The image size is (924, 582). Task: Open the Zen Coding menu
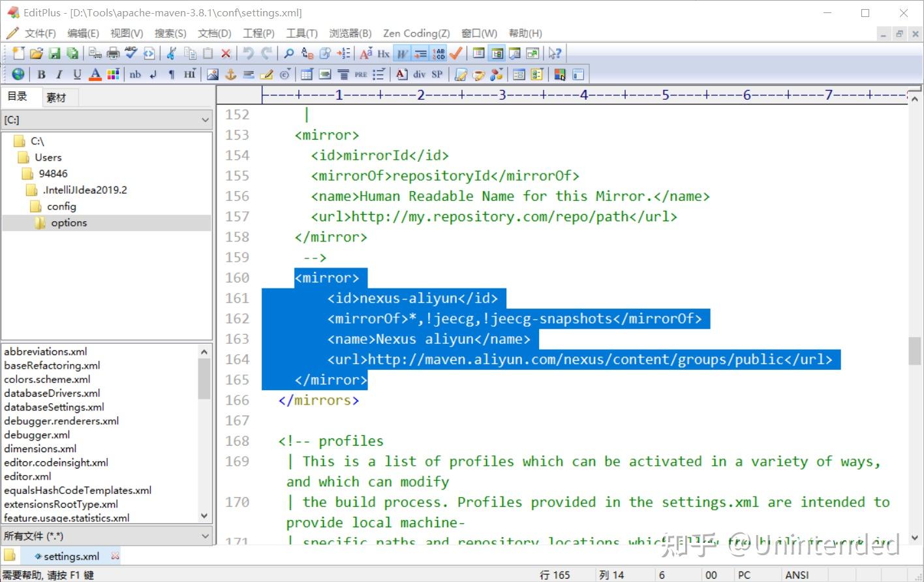point(416,33)
